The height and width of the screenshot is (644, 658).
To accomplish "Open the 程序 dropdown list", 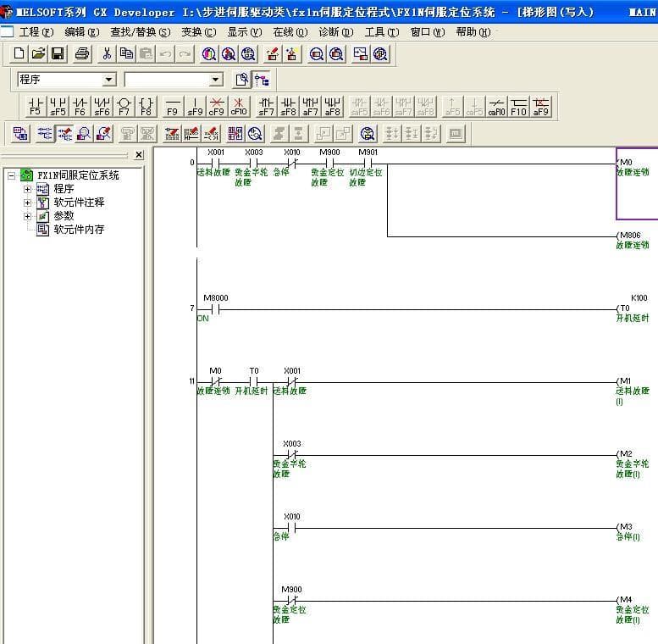I will click(108, 80).
